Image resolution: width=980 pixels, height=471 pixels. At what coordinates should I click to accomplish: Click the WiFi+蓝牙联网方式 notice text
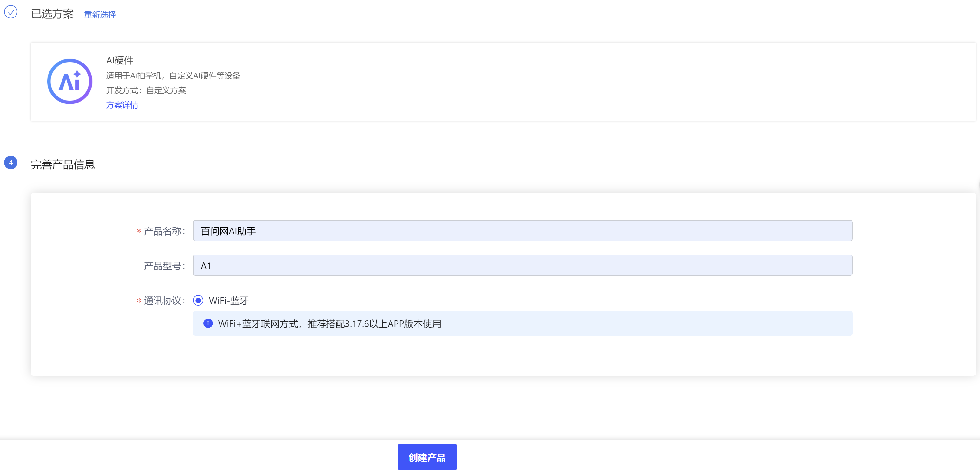pyautogui.click(x=329, y=324)
